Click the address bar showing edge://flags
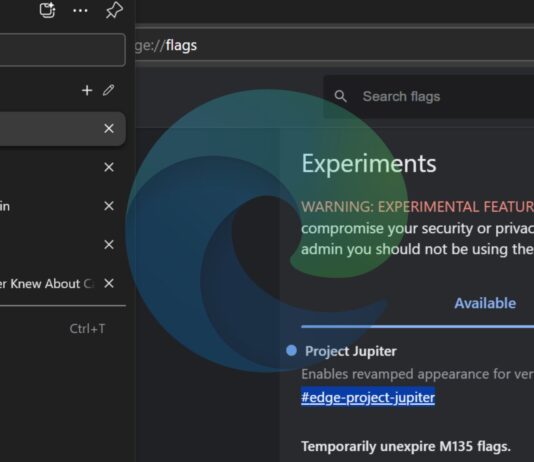 (335, 45)
